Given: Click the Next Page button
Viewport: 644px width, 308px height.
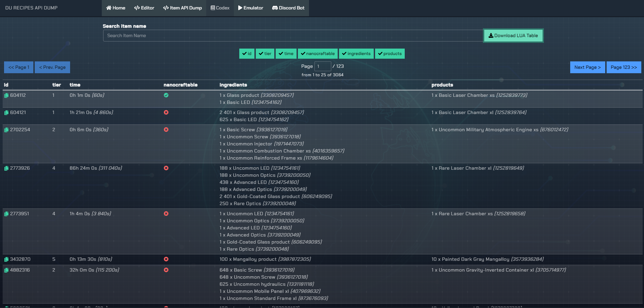Looking at the screenshot, I should 587,67.
